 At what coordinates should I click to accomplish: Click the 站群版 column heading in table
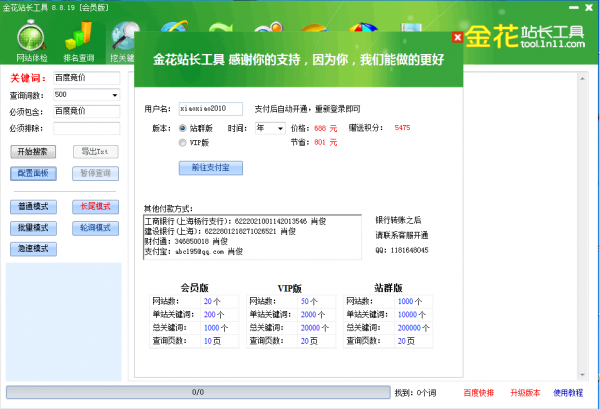coord(388,288)
